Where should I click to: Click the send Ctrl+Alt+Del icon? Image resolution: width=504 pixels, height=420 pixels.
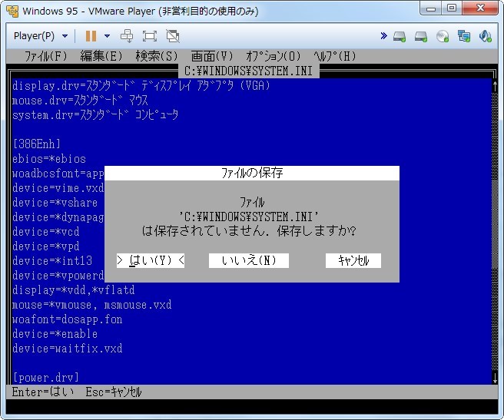coord(127,36)
